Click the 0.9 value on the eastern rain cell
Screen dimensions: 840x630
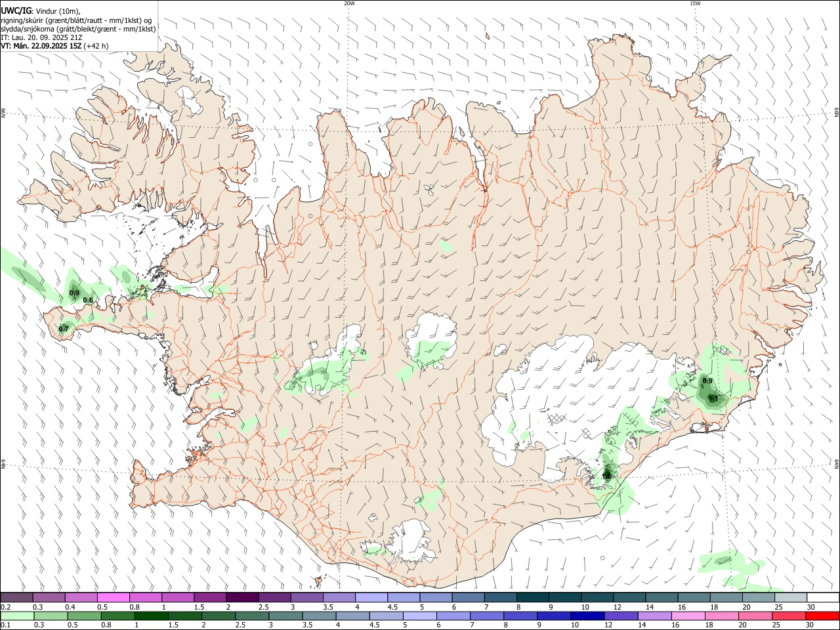(x=707, y=381)
